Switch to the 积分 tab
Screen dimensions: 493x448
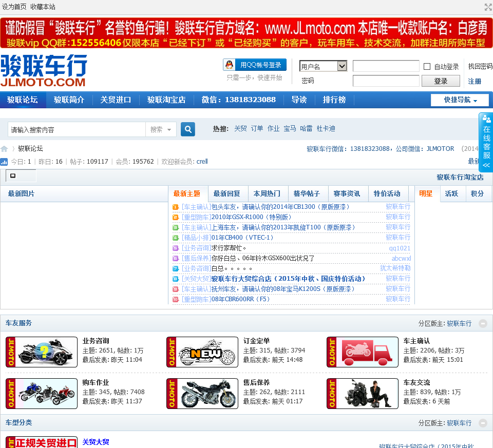pos(477,193)
